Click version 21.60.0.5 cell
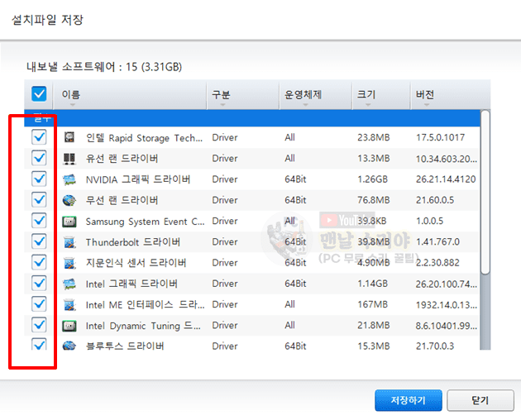Image resolution: width=521 pixels, height=420 pixels. (x=435, y=200)
